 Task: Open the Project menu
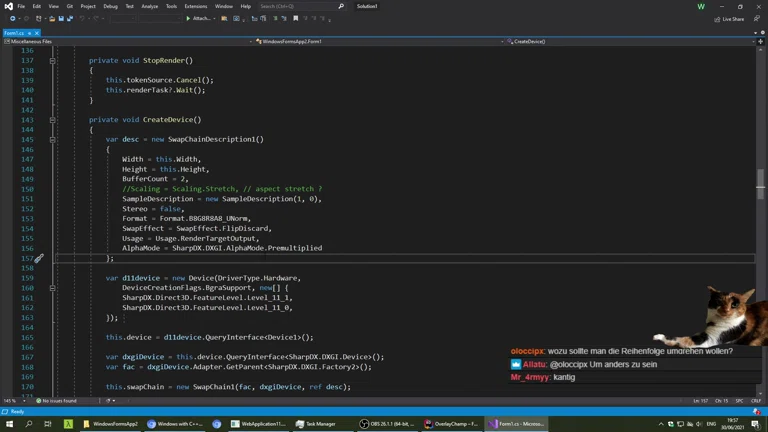(88, 6)
